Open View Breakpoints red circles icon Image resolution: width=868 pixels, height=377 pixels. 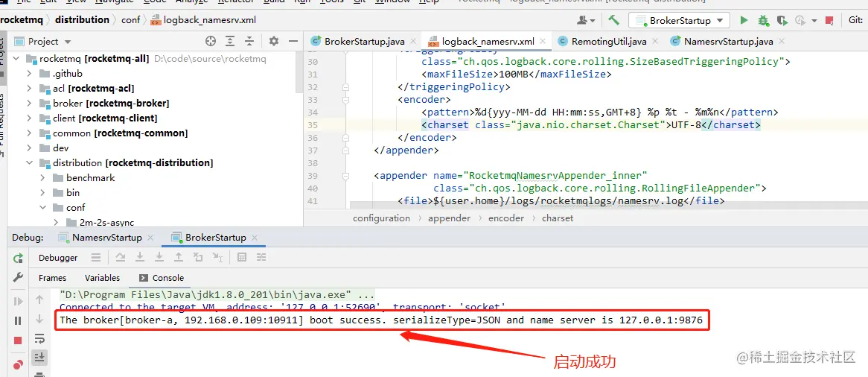pyautogui.click(x=19, y=364)
